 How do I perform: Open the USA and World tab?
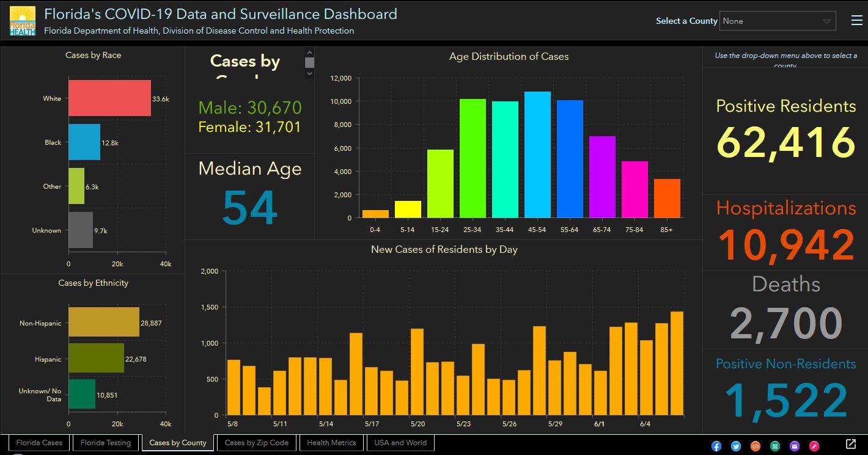coord(400,443)
